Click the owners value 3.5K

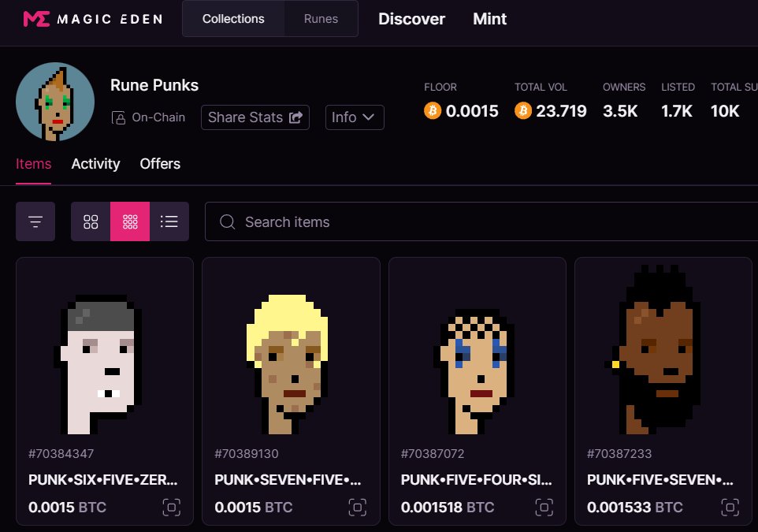pos(620,111)
